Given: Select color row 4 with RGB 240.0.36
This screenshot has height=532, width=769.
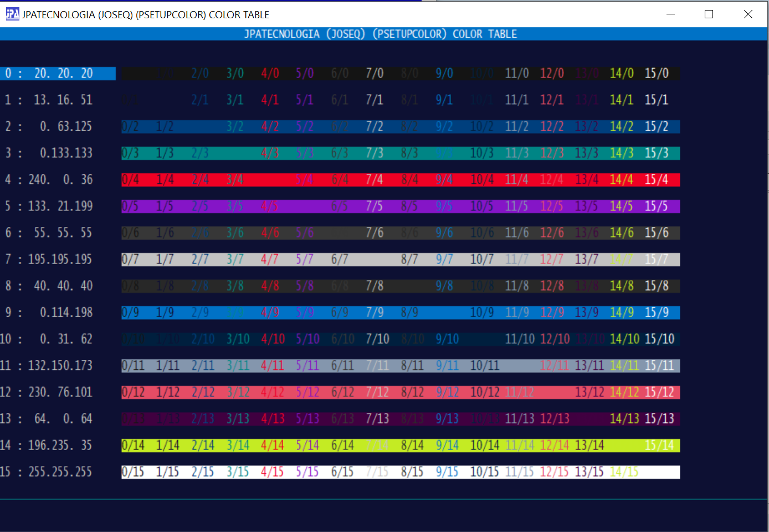Looking at the screenshot, I should pos(49,180).
